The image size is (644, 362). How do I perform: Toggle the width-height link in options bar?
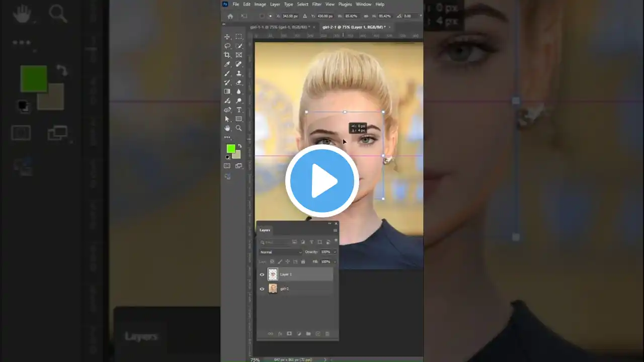(365, 16)
